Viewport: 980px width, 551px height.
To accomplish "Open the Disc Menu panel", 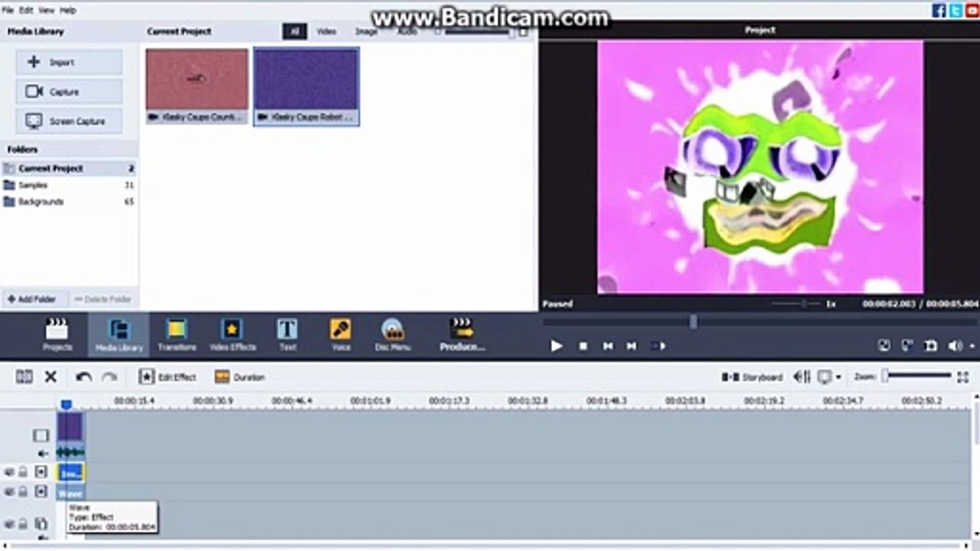I will (393, 335).
